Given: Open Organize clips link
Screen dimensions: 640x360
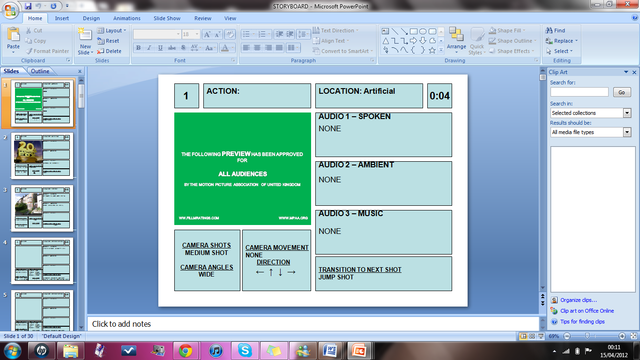Looking at the screenshot, I should pyautogui.click(x=578, y=300).
